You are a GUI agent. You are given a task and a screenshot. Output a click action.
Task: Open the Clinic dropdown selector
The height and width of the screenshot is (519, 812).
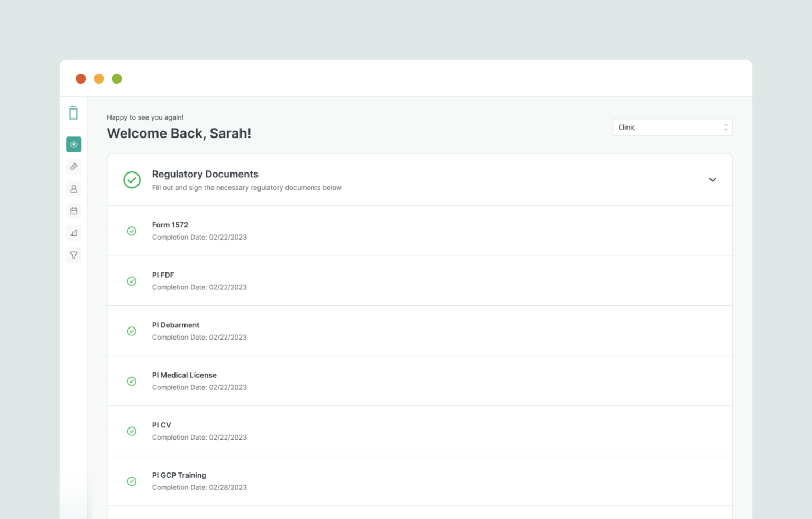coord(672,128)
